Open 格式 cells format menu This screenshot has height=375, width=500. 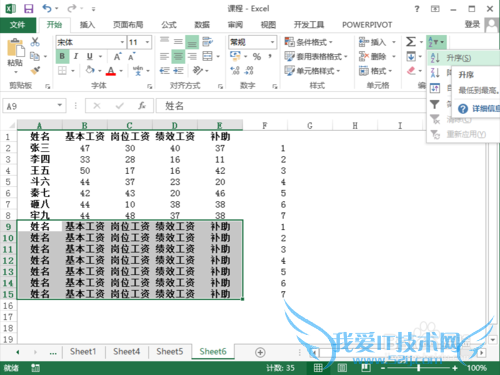pos(375,71)
